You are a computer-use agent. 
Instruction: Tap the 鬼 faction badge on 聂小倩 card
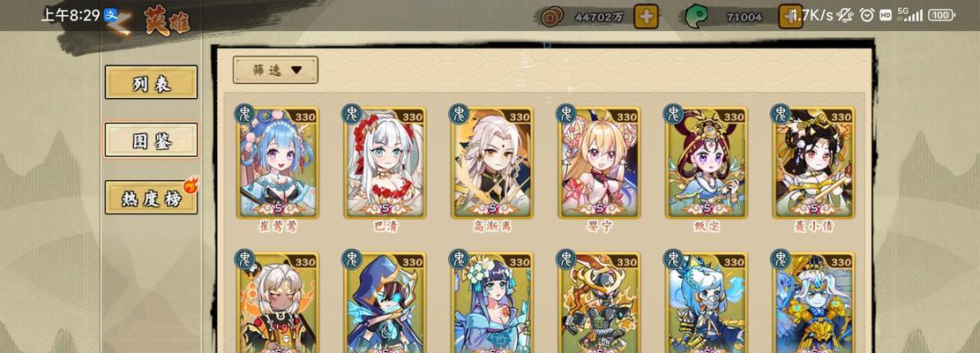click(780, 114)
